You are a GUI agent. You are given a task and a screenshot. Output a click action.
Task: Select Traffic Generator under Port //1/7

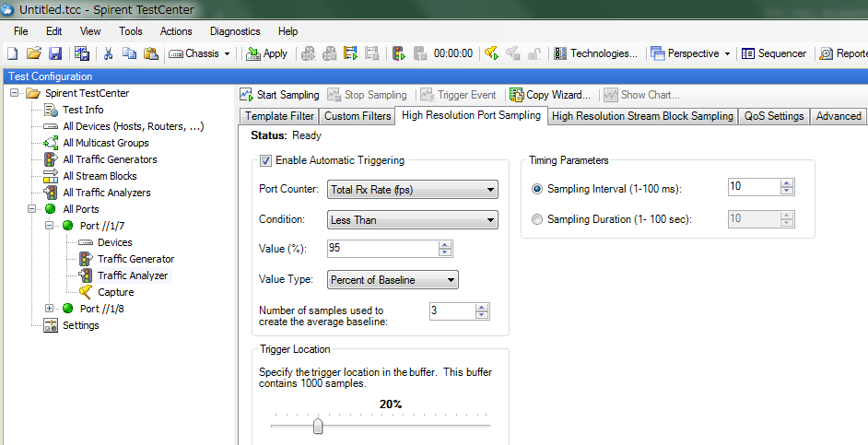pyautogui.click(x=135, y=259)
